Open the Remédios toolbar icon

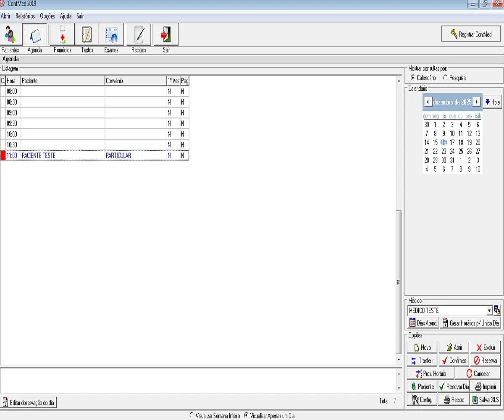click(x=62, y=35)
